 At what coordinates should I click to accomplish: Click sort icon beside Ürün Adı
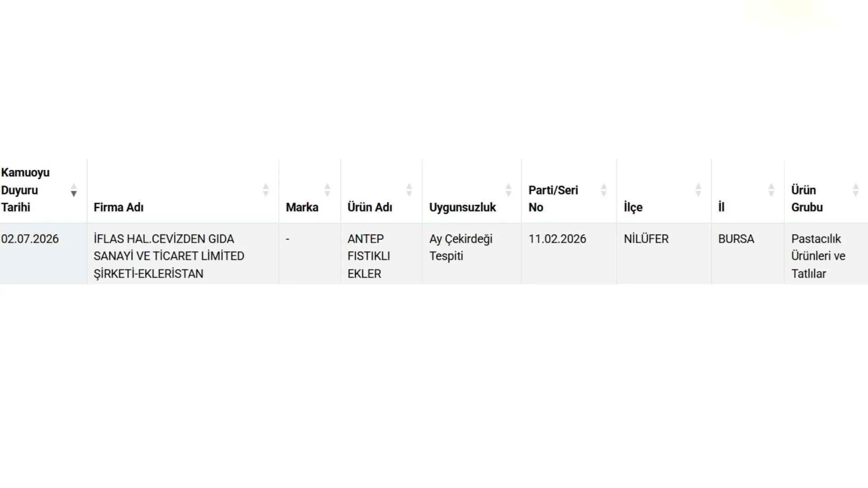click(x=409, y=190)
